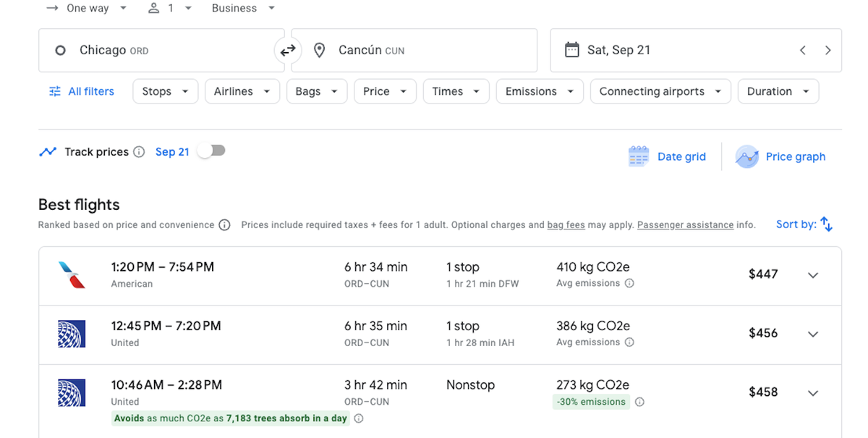
Task: Click the Track prices line chart icon
Action: pyautogui.click(x=48, y=151)
